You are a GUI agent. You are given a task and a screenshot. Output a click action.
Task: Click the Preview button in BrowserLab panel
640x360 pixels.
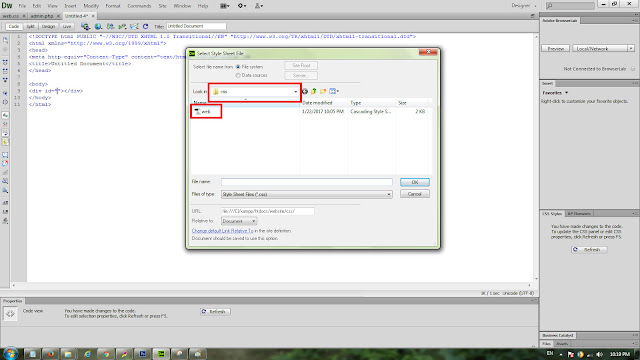pos(556,49)
